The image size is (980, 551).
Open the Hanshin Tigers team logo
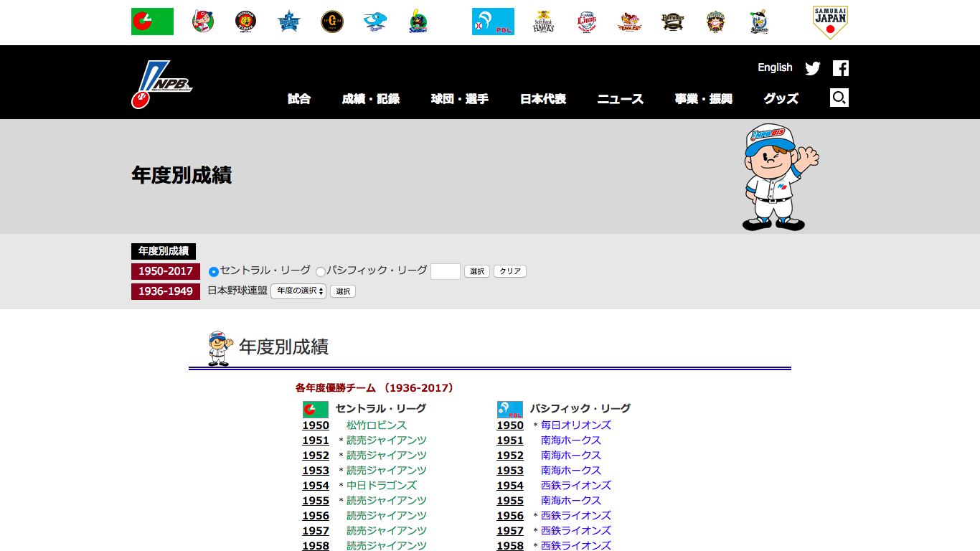246,22
